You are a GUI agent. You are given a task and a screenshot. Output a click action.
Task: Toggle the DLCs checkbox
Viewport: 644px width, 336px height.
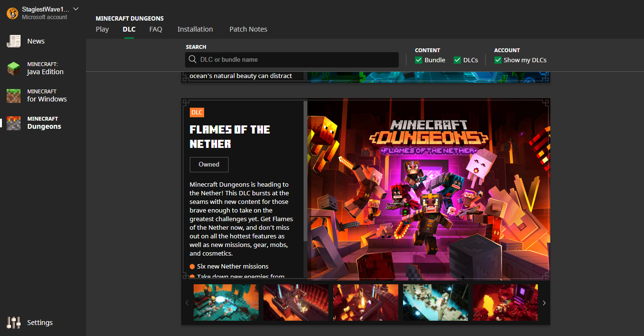pyautogui.click(x=457, y=60)
